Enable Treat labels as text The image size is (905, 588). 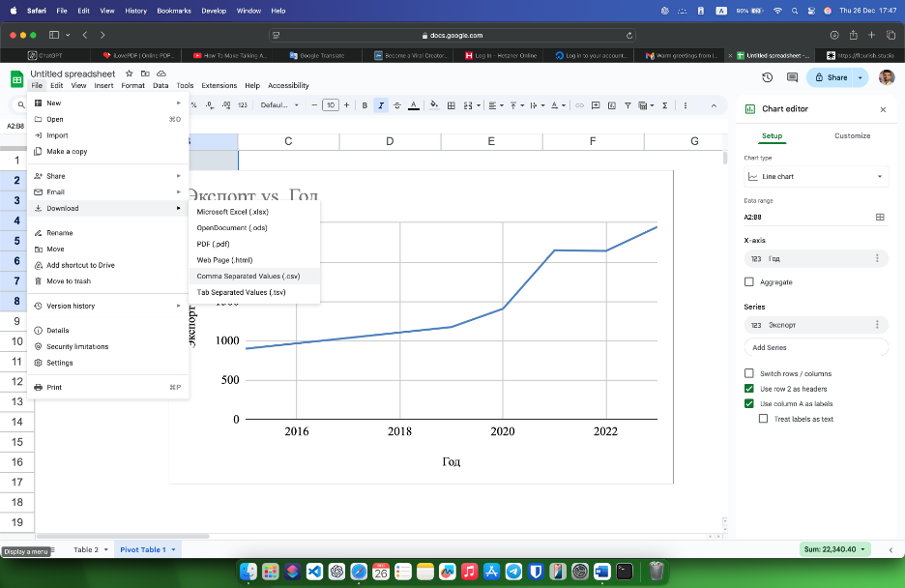point(763,419)
